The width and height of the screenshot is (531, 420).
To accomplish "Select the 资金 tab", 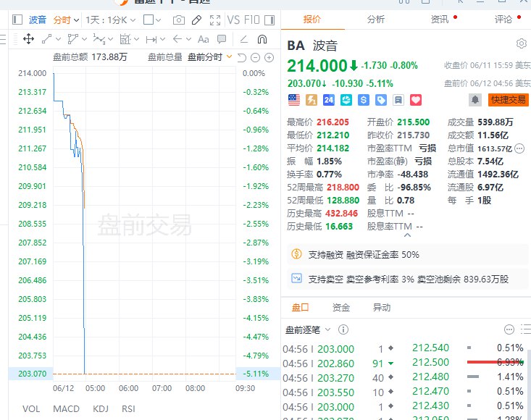I will coord(341,307).
